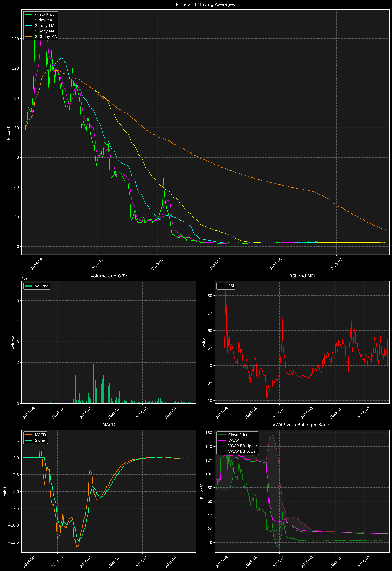Click the Signal legend entry
392x571 pixels.
(x=41, y=440)
